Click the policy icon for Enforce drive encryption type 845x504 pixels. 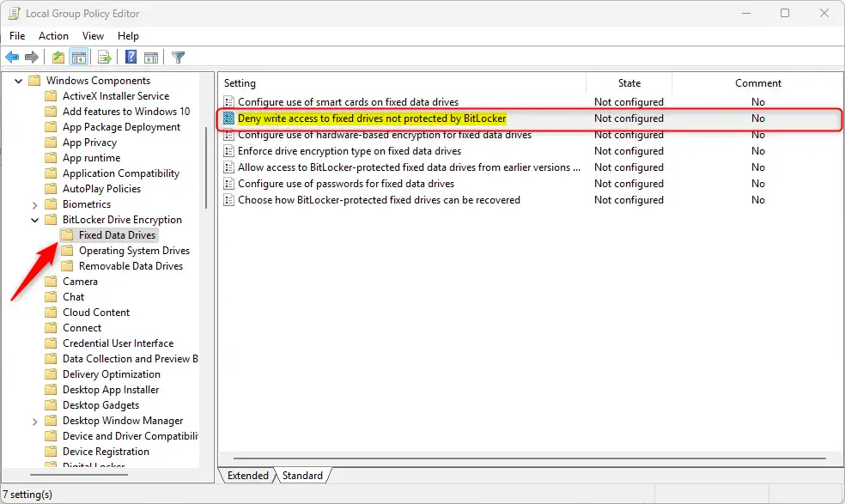229,151
